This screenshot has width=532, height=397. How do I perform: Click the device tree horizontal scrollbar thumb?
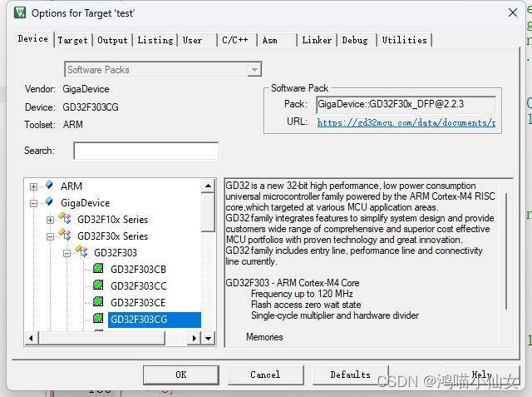[x=101, y=338]
